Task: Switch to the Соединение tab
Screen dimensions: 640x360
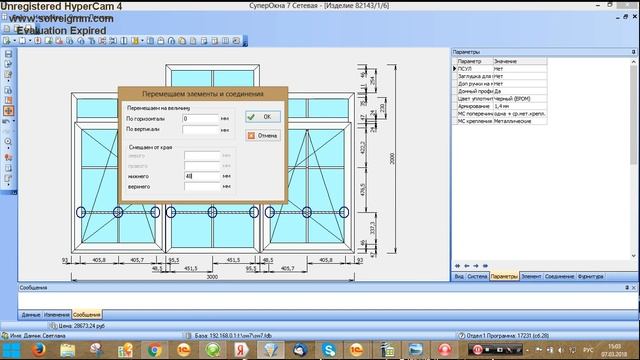Action: click(x=559, y=276)
